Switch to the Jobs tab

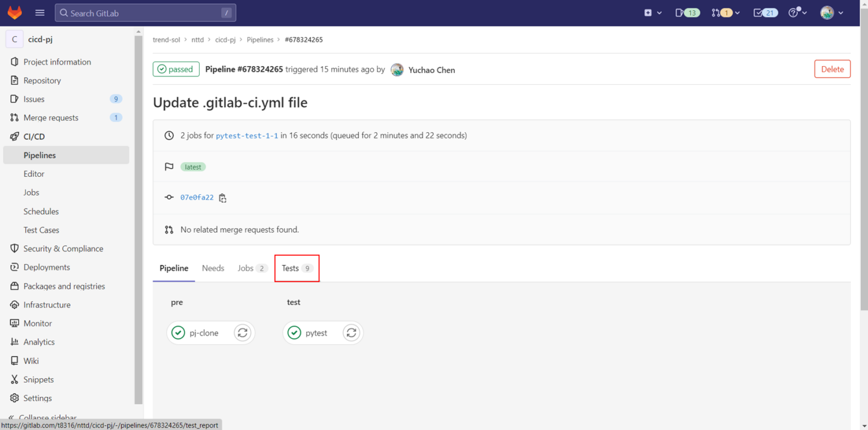click(250, 268)
